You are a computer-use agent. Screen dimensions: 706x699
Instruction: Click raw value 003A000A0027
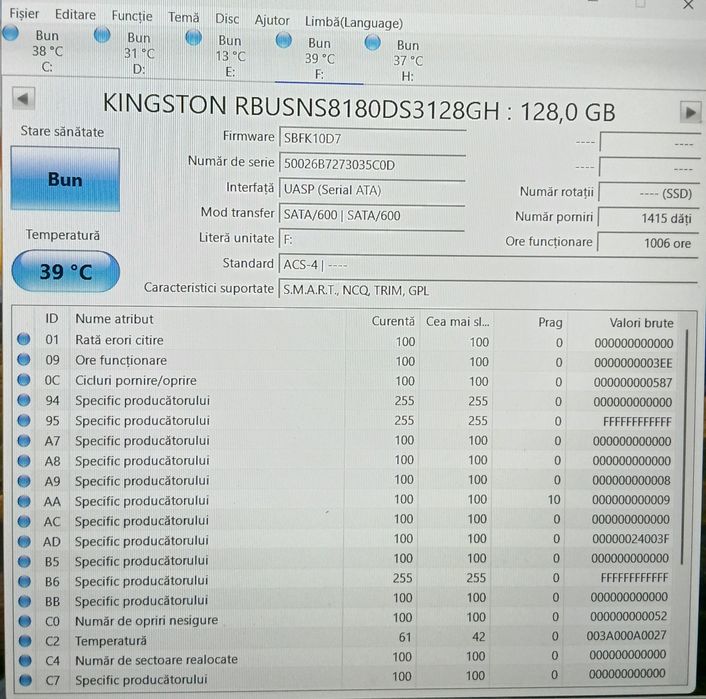(x=626, y=635)
